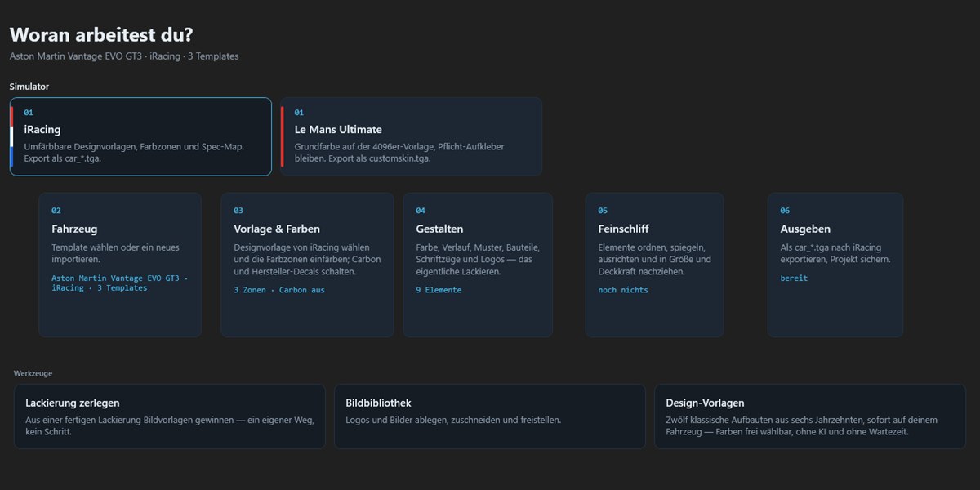Open the Design-Vorlagen tool
Screen dimensions: 980x490
tap(810, 416)
